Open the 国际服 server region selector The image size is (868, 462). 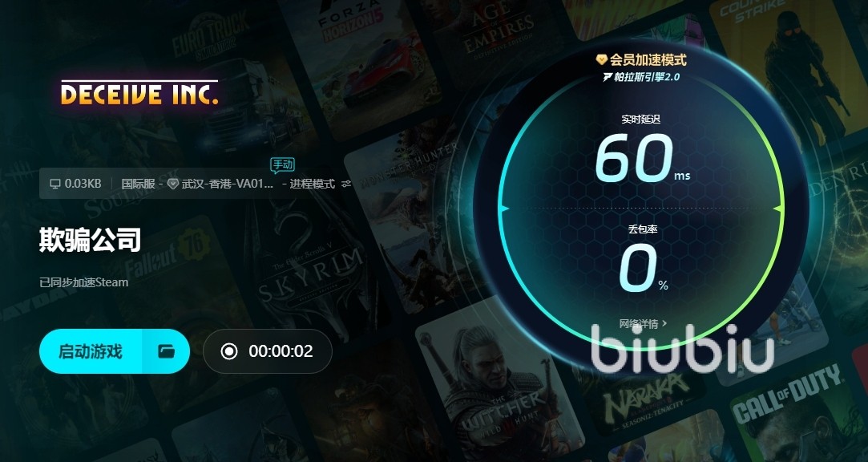point(139,184)
